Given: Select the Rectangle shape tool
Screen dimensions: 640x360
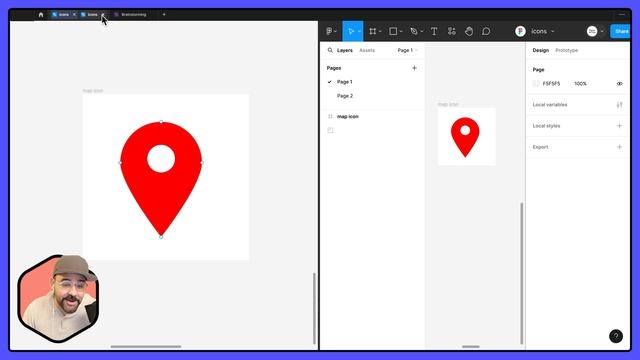Looking at the screenshot, I should (393, 31).
